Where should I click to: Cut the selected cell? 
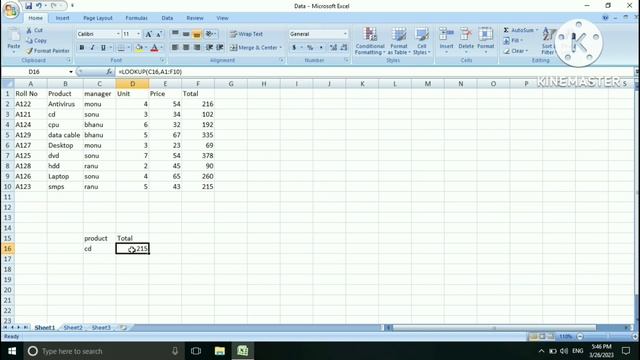click(x=34, y=30)
